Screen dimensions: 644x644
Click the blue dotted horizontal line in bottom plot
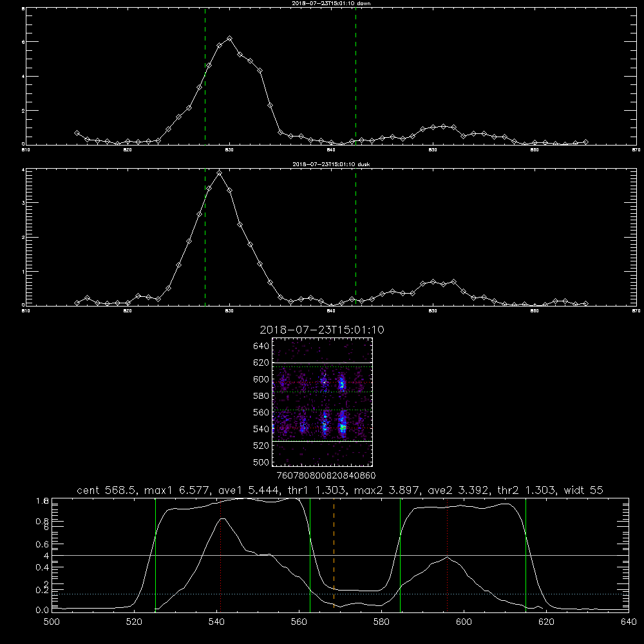340,594
